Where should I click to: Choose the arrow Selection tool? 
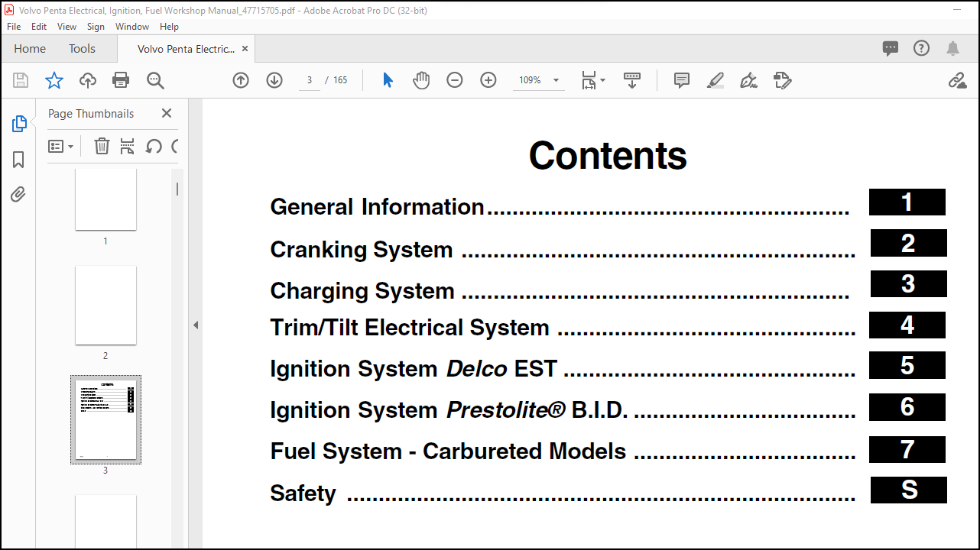pyautogui.click(x=388, y=80)
